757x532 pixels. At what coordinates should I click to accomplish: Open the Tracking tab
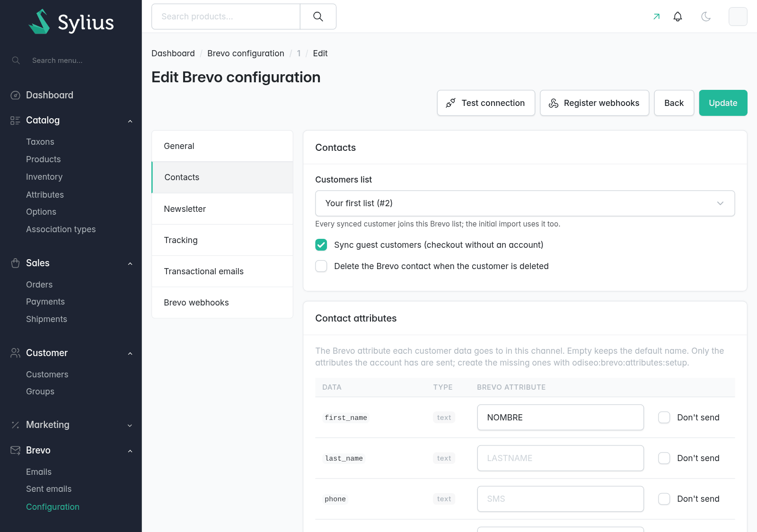(x=222, y=240)
